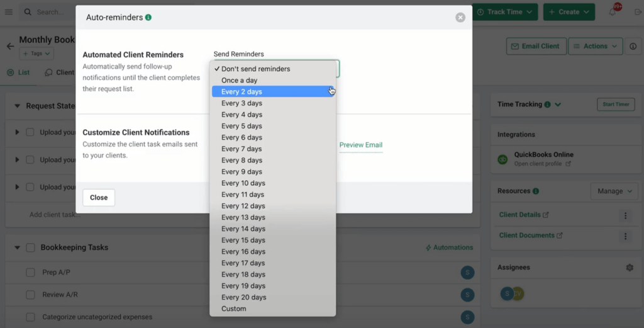Click the info icon next to Actions
The height and width of the screenshot is (328, 644).
click(x=633, y=47)
